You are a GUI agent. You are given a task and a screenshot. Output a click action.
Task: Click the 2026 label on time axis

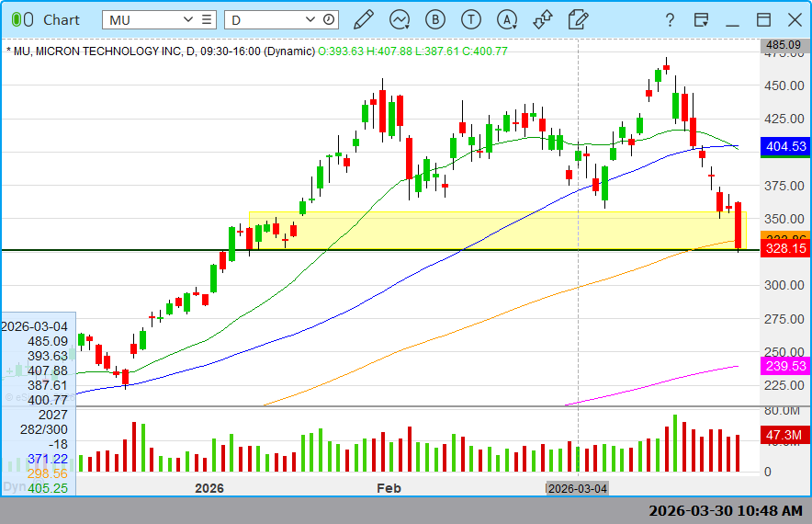pyautogui.click(x=209, y=488)
